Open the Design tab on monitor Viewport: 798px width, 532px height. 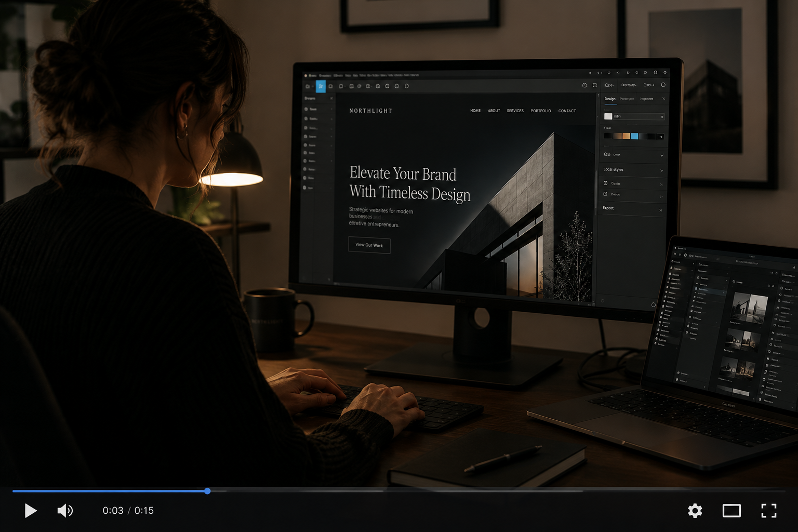click(610, 99)
